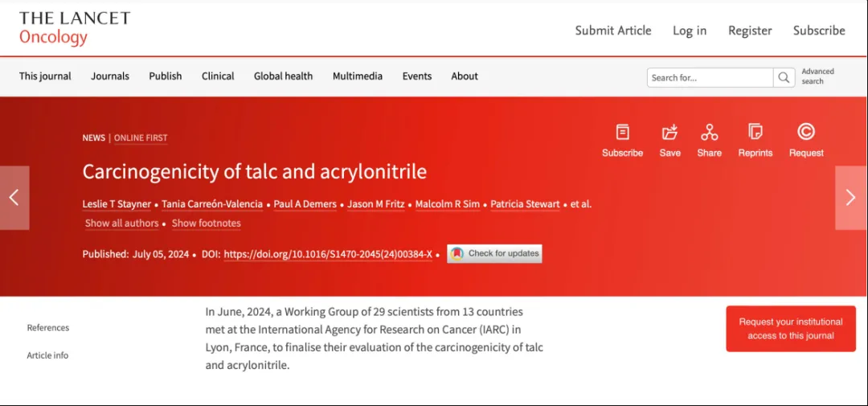Image resolution: width=868 pixels, height=406 pixels.
Task: Click the Subscribe icon in red banner
Action: [x=622, y=133]
